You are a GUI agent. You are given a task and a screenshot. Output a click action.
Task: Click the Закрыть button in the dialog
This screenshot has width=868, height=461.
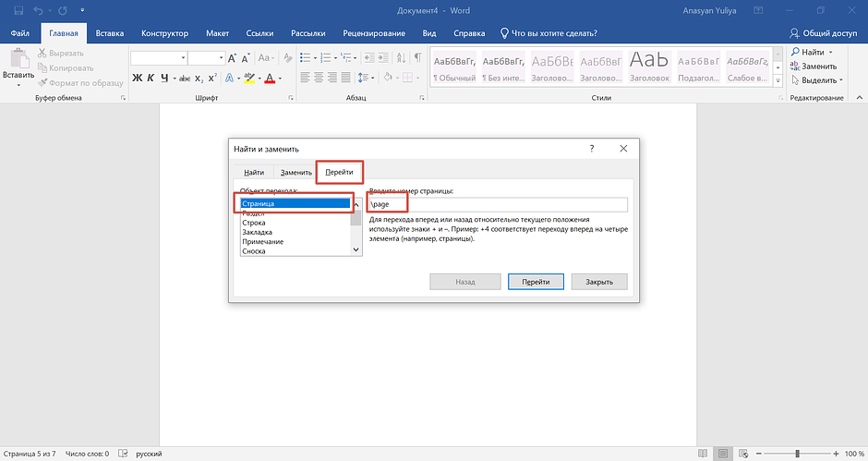598,282
